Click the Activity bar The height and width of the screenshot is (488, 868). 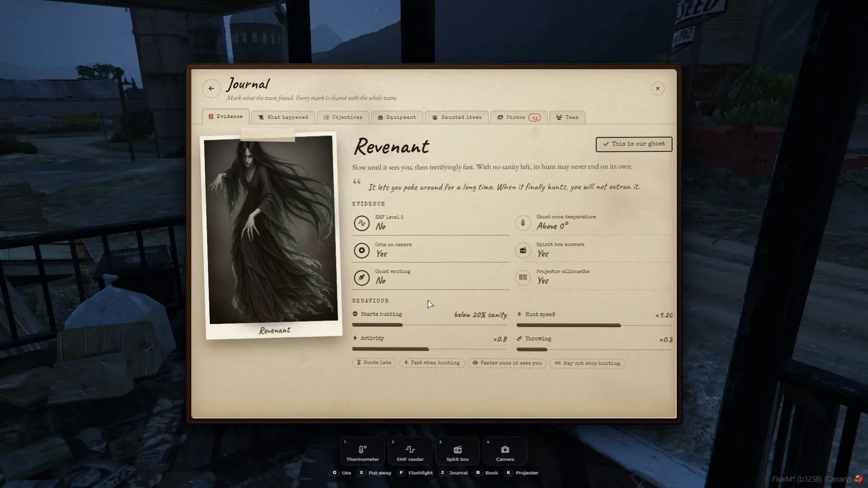pyautogui.click(x=429, y=349)
